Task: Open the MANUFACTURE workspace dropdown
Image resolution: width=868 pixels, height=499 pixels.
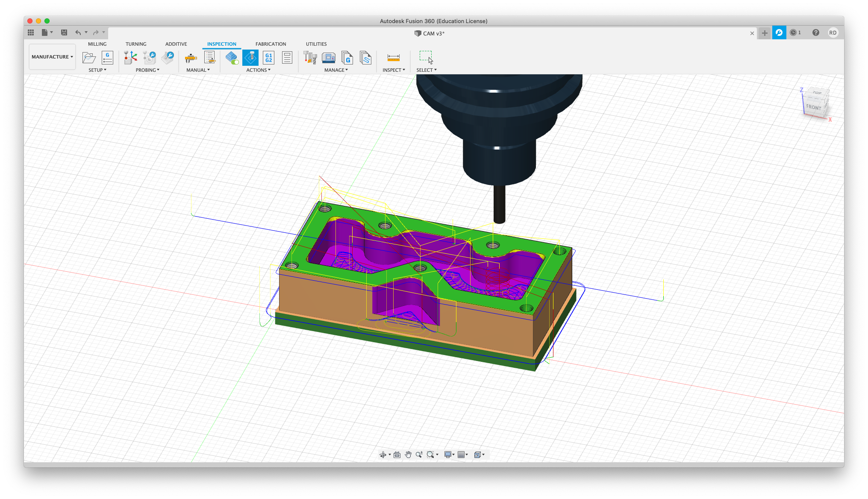Action: click(52, 57)
